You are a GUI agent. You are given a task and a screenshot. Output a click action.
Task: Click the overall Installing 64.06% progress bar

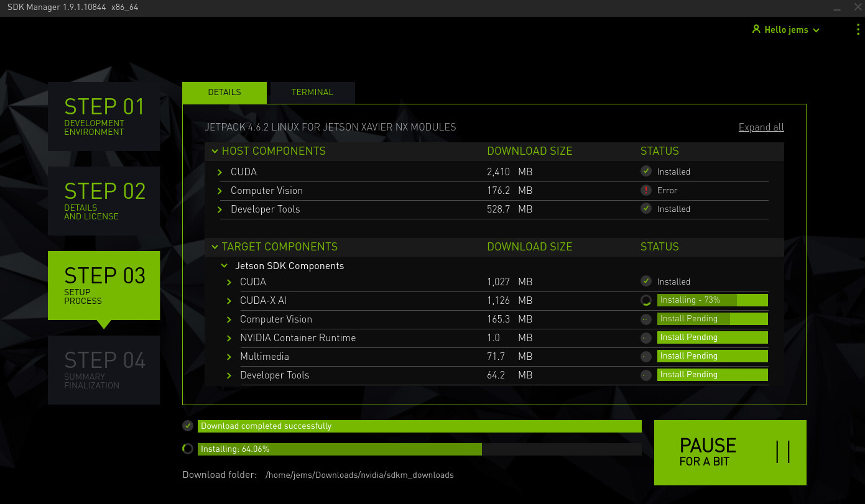click(420, 449)
